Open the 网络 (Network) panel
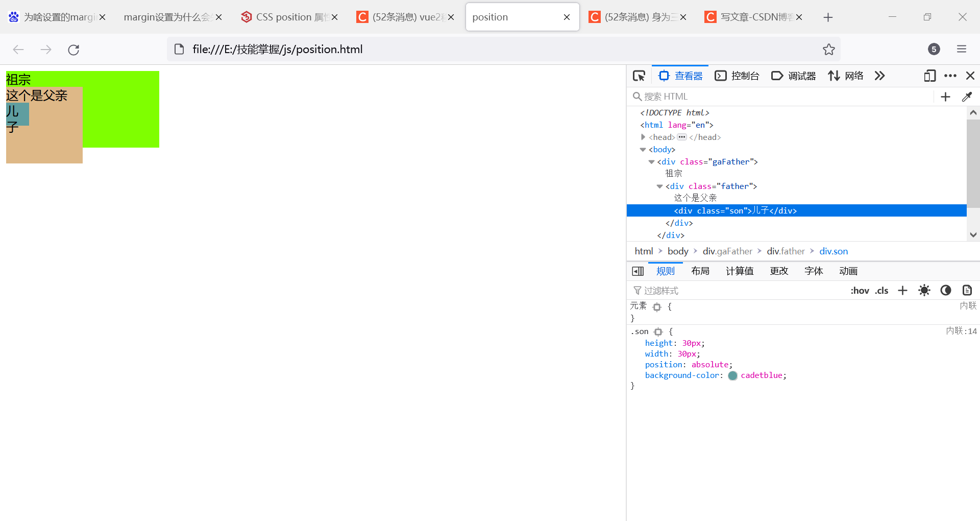 coord(846,76)
